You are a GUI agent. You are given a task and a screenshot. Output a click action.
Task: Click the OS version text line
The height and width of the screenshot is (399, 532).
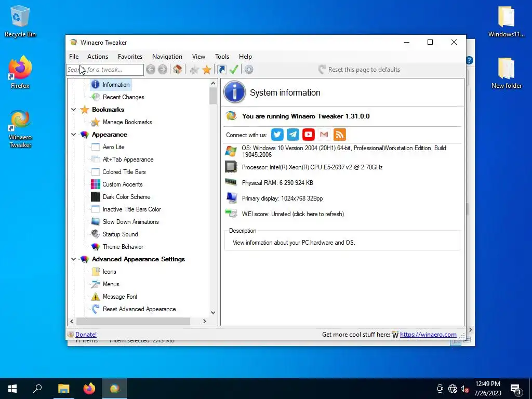click(344, 151)
